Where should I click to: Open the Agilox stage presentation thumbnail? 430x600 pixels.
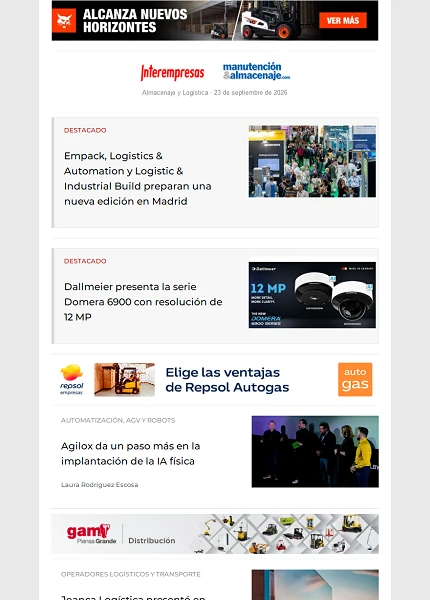coord(315,452)
